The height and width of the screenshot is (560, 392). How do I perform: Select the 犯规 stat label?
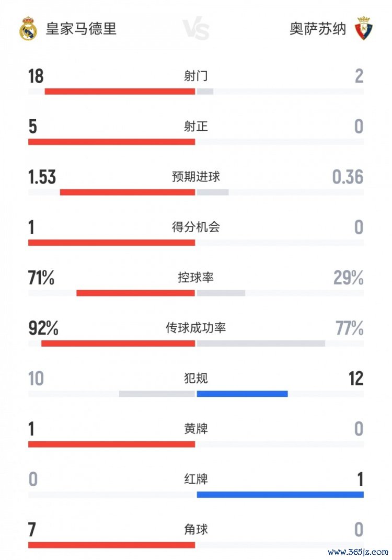[196, 378]
